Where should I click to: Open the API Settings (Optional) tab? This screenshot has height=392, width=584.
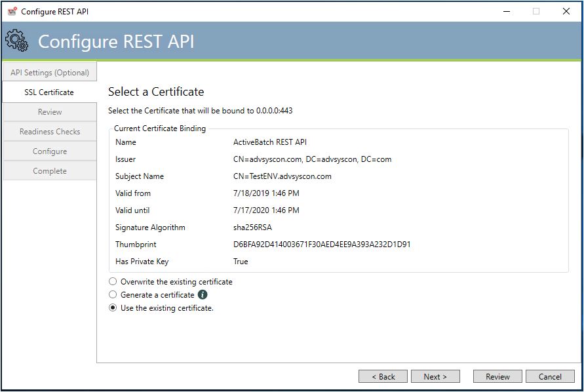[50, 72]
